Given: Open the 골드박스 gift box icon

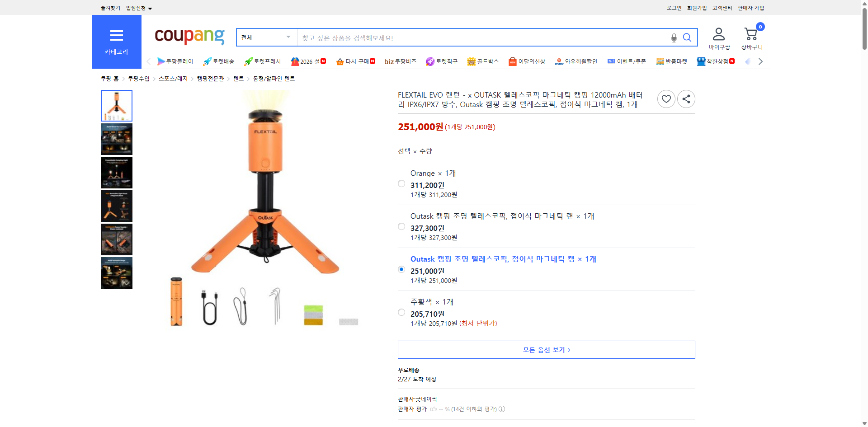Looking at the screenshot, I should tap(483, 61).
